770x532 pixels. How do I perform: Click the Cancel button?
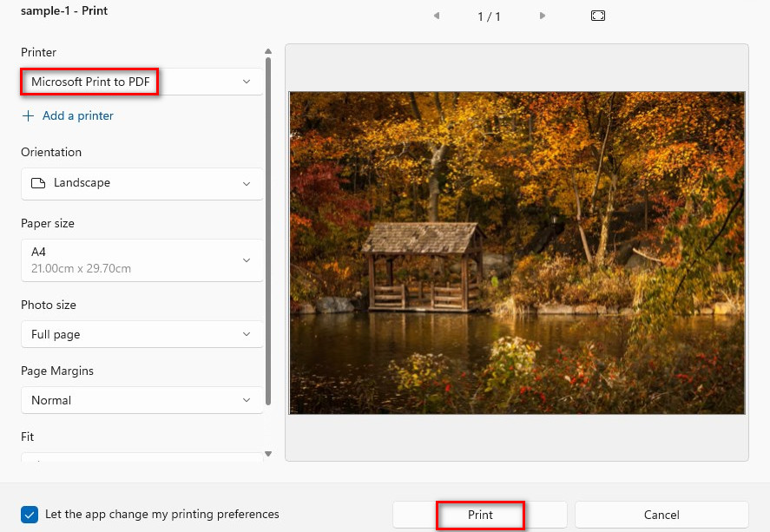pyautogui.click(x=661, y=514)
